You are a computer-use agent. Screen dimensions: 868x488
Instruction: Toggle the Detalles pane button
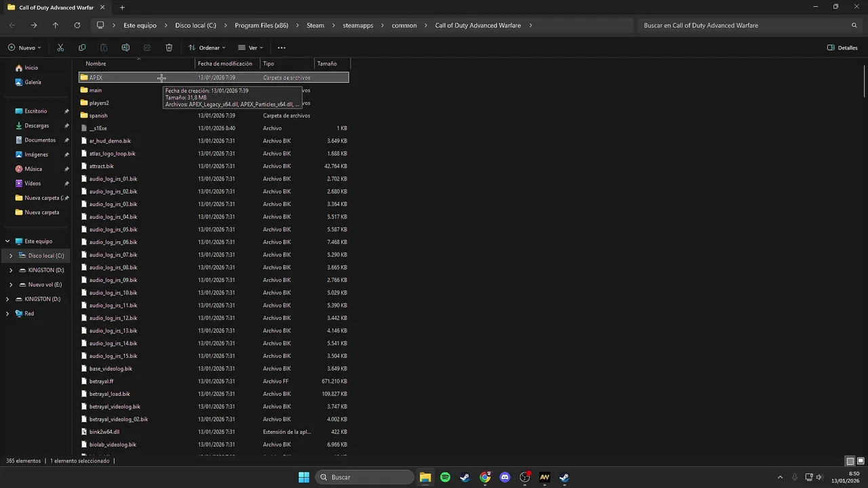[x=842, y=47]
